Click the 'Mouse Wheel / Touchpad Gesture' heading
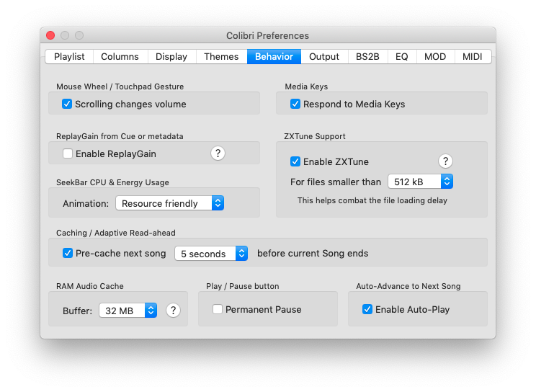The image size is (536, 392). (120, 86)
